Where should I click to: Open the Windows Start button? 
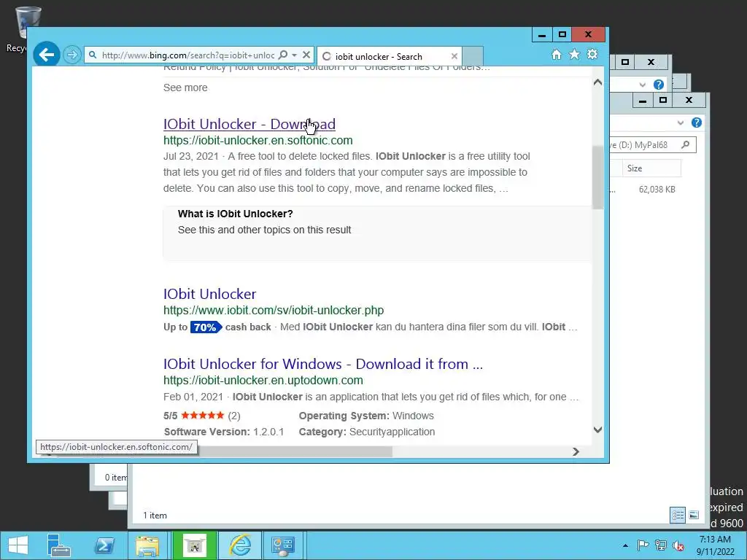pyautogui.click(x=18, y=545)
